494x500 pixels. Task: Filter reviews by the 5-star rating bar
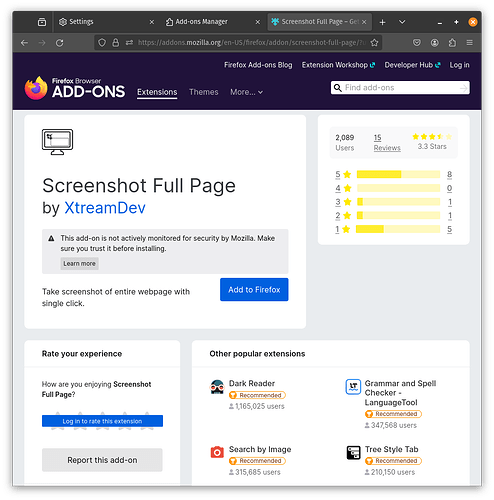tap(398, 174)
